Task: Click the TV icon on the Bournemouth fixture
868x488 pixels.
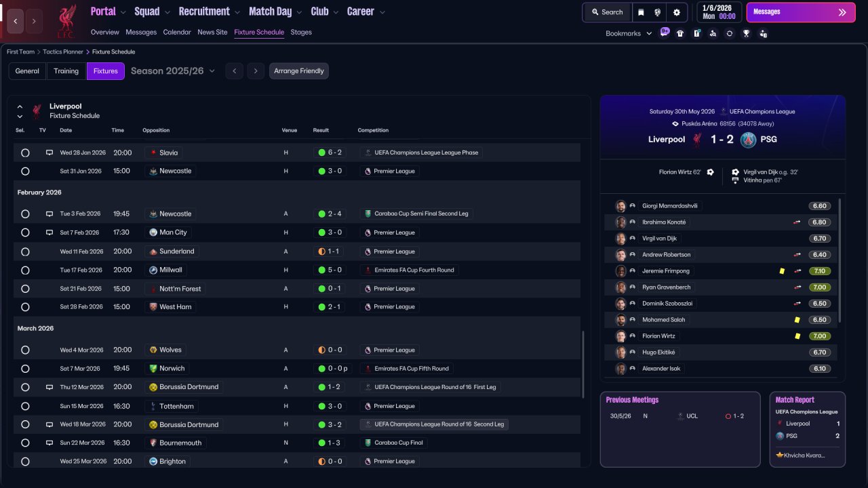Action: pyautogui.click(x=50, y=443)
